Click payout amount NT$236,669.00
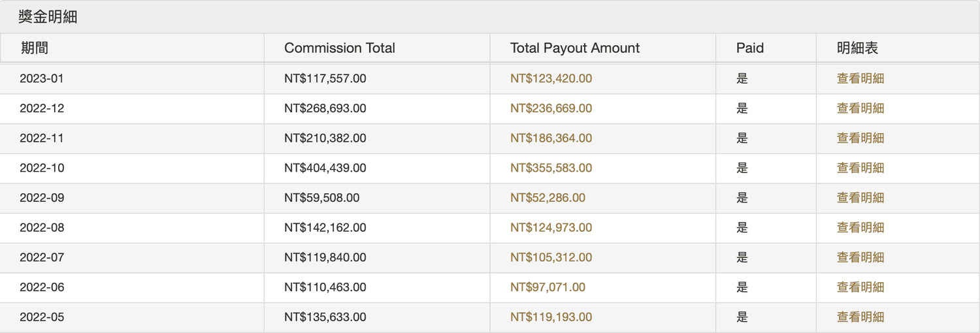 (x=551, y=108)
